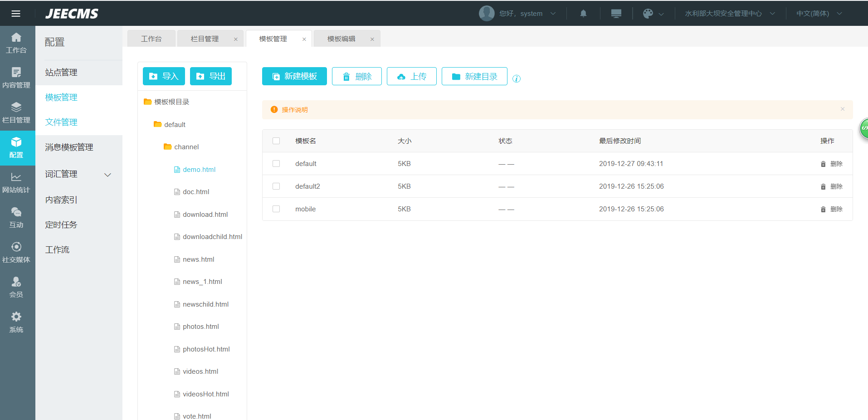Open the notification bell
Image resolution: width=868 pixels, height=420 pixels.
tap(583, 14)
